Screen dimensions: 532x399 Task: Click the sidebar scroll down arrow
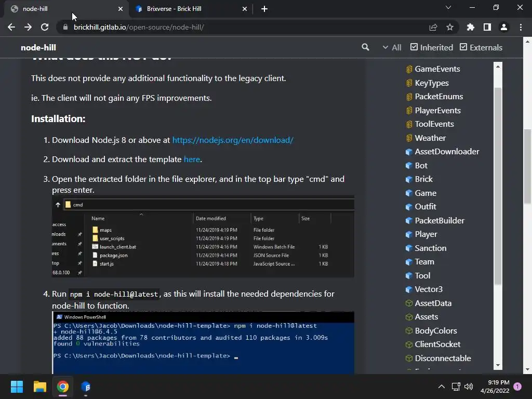[x=498, y=365]
